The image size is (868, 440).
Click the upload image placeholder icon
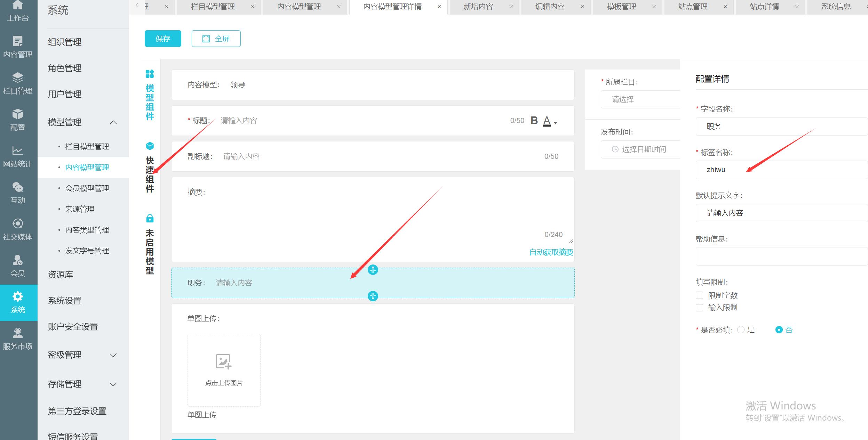pos(223,361)
